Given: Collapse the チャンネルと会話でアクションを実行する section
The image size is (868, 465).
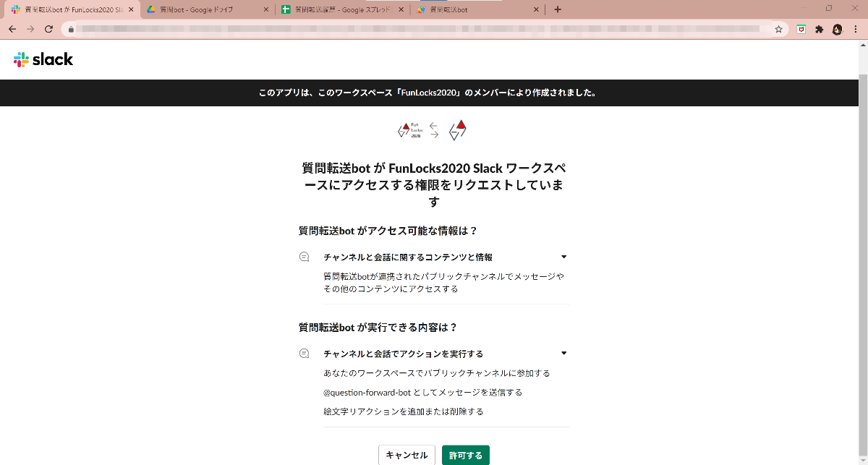Looking at the screenshot, I should (564, 354).
